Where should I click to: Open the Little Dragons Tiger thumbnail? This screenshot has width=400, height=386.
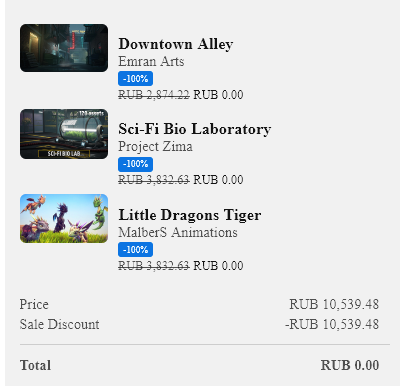tap(64, 219)
